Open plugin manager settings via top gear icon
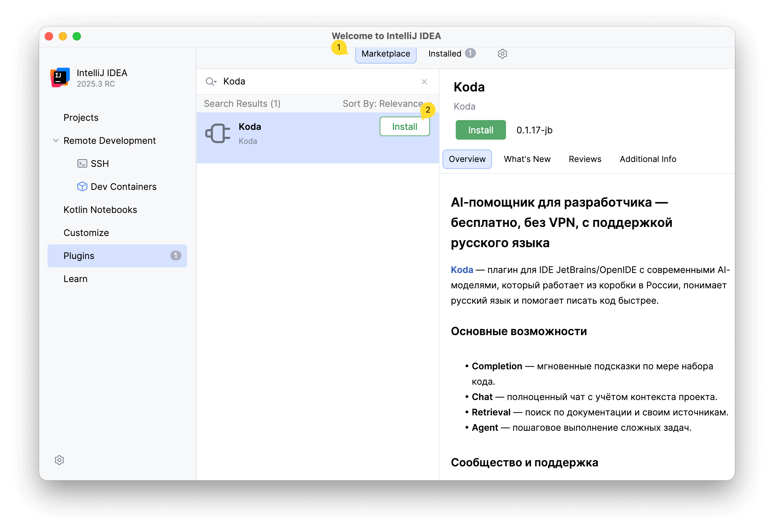The width and height of the screenshot is (774, 532). click(x=503, y=53)
